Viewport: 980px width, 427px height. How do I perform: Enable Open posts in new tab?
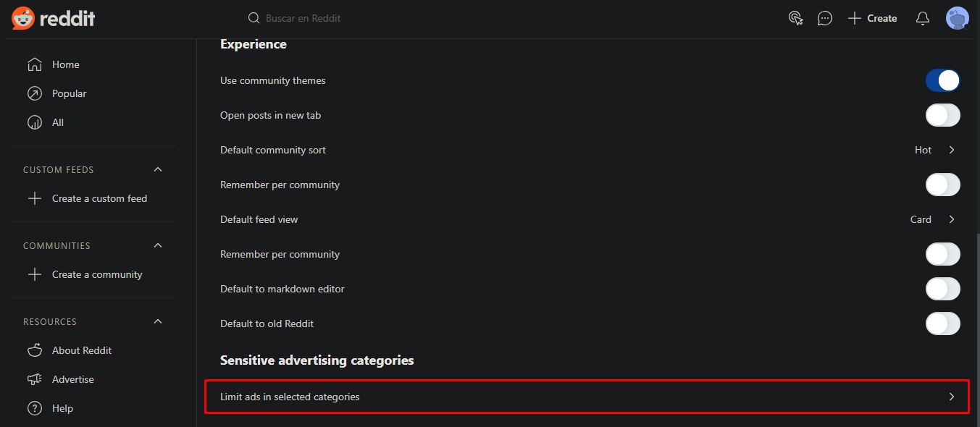[942, 115]
